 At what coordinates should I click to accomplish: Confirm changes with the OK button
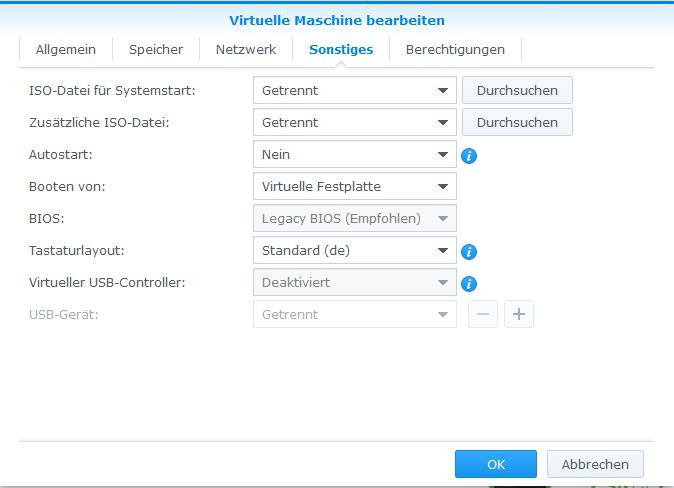click(x=496, y=464)
